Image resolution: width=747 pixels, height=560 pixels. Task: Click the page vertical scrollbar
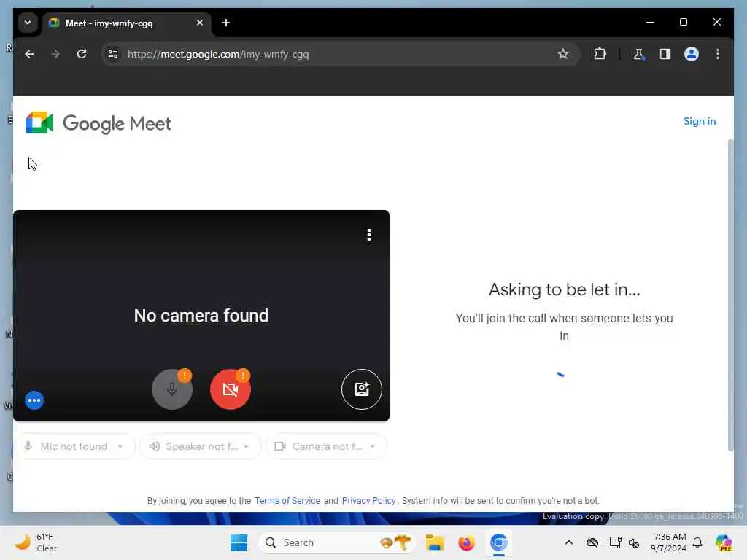[730, 295]
